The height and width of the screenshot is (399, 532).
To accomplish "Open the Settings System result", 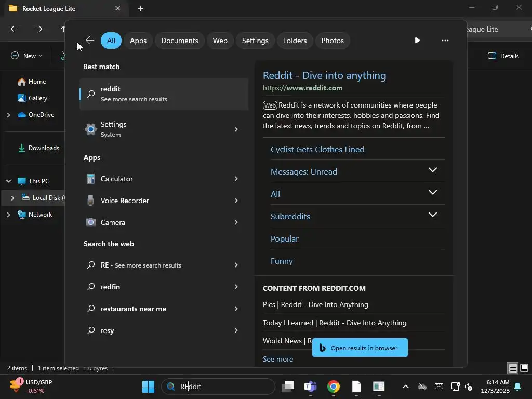I will point(164,129).
